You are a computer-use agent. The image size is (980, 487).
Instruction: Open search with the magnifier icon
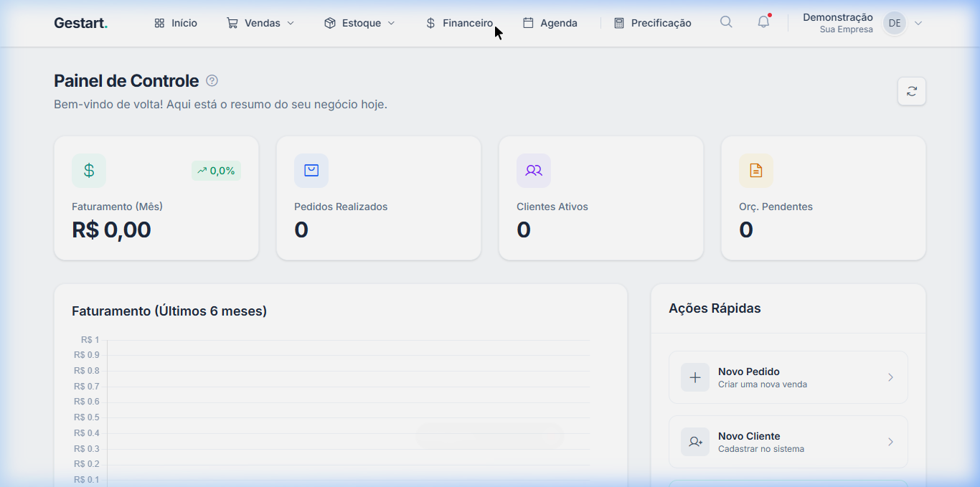pyautogui.click(x=726, y=22)
